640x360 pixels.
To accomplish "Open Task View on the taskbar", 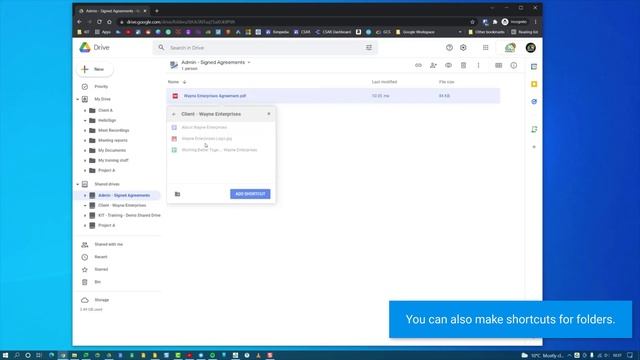I will point(39,356).
